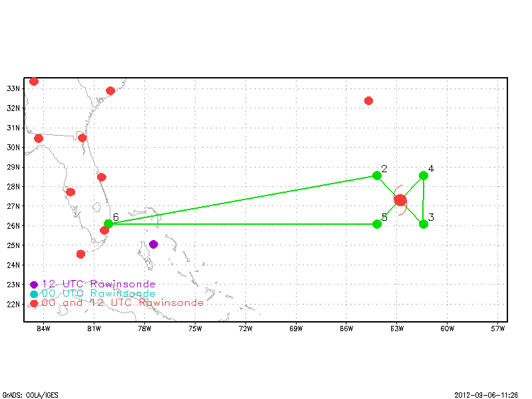Click red station dot near 24.5N 82W
This screenshot has width=532, height=399.
click(x=80, y=254)
